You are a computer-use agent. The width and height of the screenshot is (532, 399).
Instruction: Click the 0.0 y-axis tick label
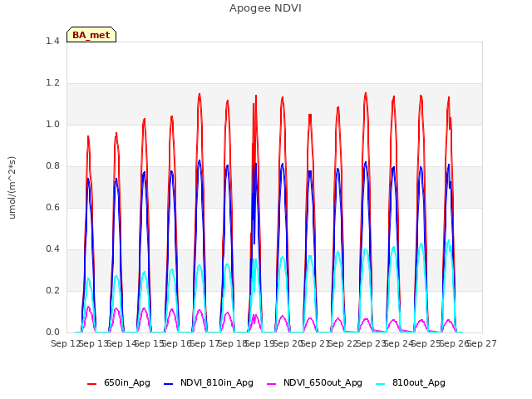tap(52, 332)
